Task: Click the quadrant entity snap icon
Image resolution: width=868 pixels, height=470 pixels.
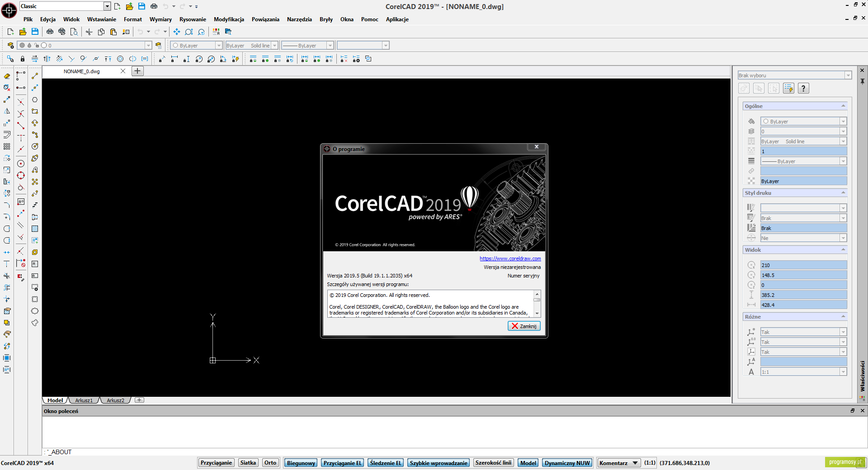Action: point(21,175)
